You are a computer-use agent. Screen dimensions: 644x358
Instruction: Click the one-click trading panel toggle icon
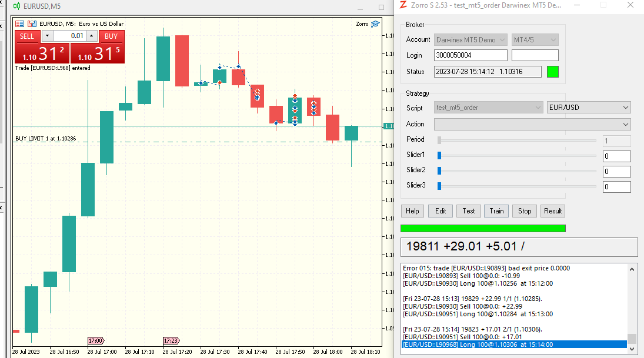[x=19, y=24]
